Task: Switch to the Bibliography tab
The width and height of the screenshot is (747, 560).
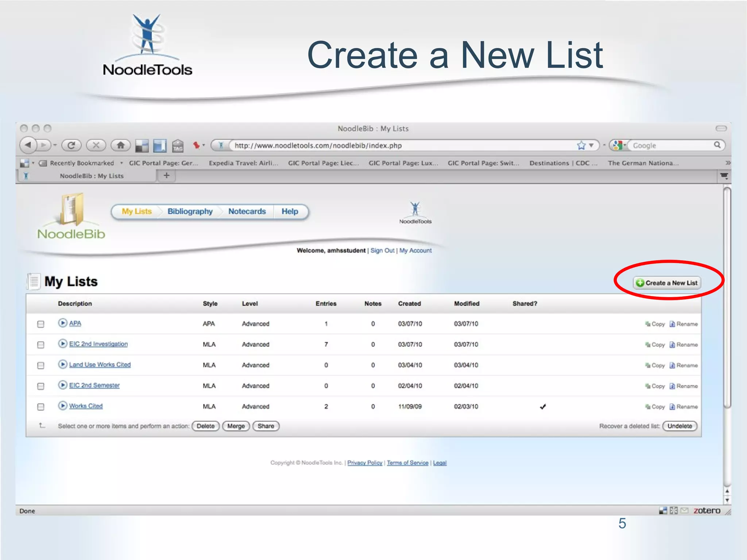Action: tap(190, 211)
